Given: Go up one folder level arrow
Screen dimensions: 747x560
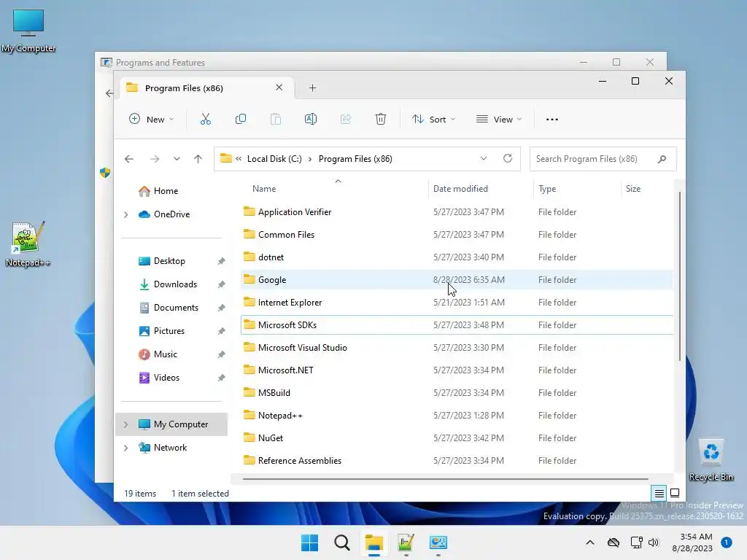Looking at the screenshot, I should coord(198,159).
